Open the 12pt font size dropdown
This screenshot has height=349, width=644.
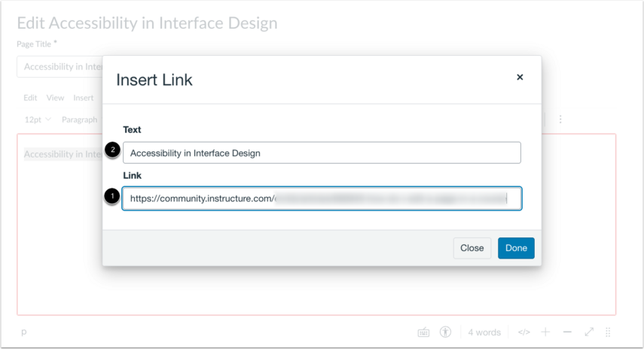(x=38, y=120)
